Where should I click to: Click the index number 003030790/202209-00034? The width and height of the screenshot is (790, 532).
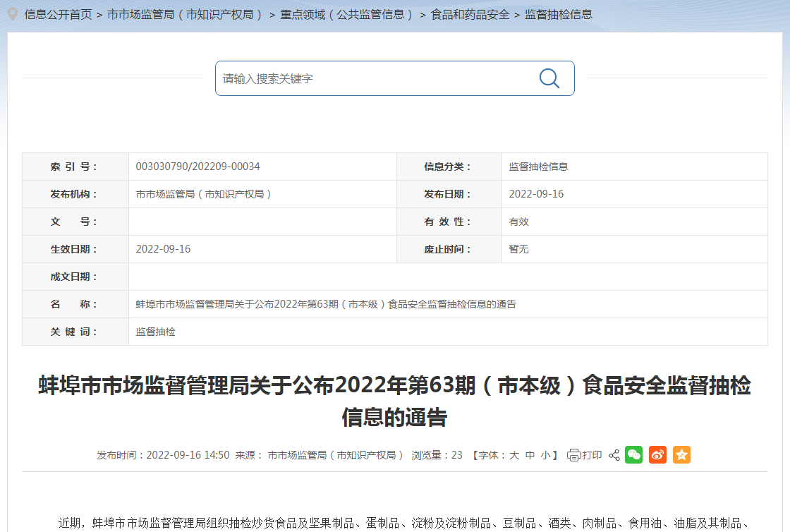(x=197, y=167)
